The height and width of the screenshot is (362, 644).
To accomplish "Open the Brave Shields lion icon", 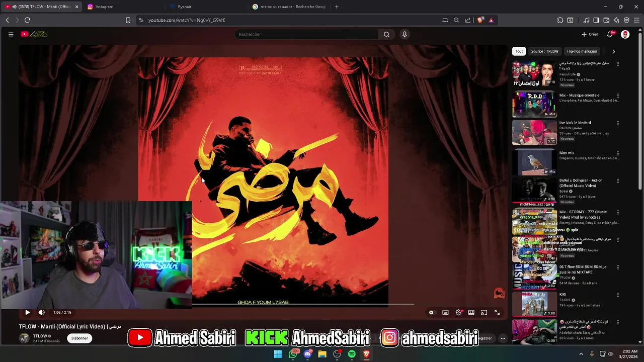I will coord(480,20).
